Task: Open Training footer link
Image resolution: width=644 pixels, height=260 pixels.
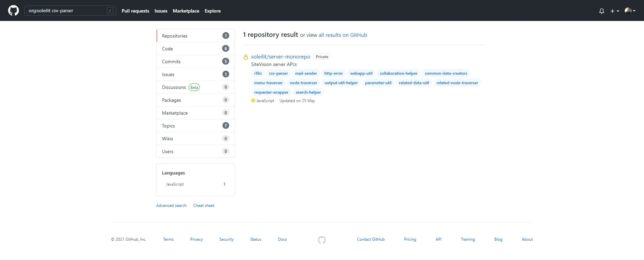Action: point(468,239)
